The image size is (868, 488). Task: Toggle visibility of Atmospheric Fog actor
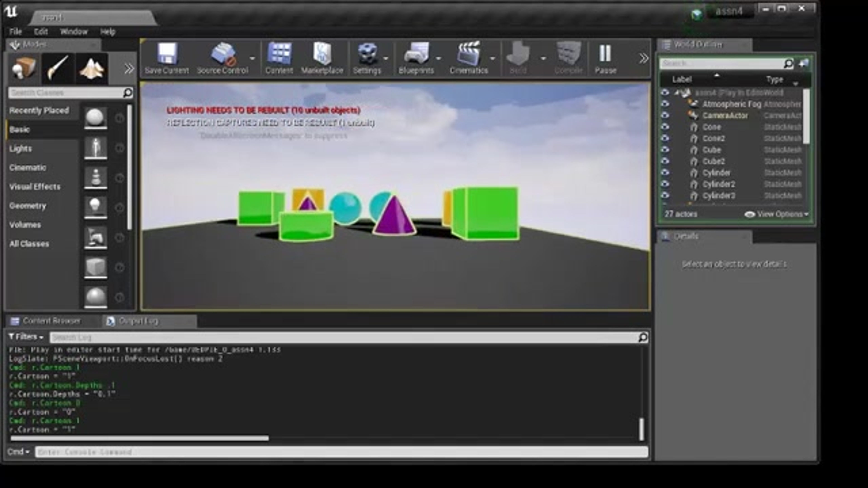[x=665, y=104]
